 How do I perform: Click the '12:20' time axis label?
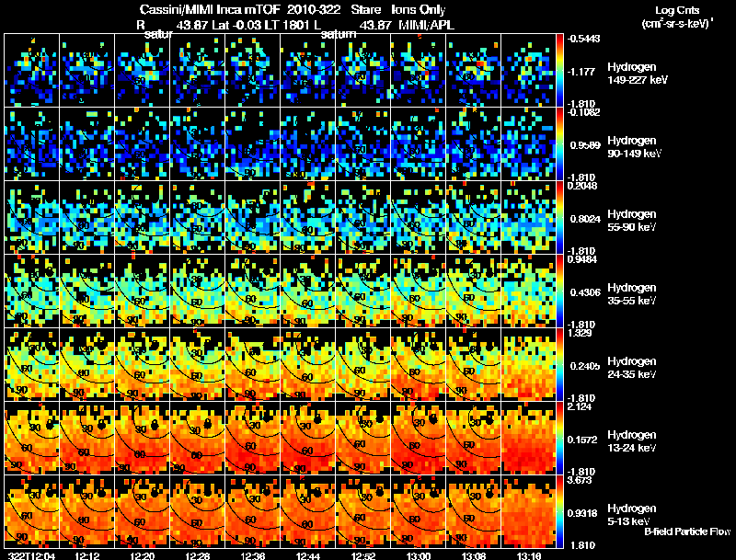143,555
